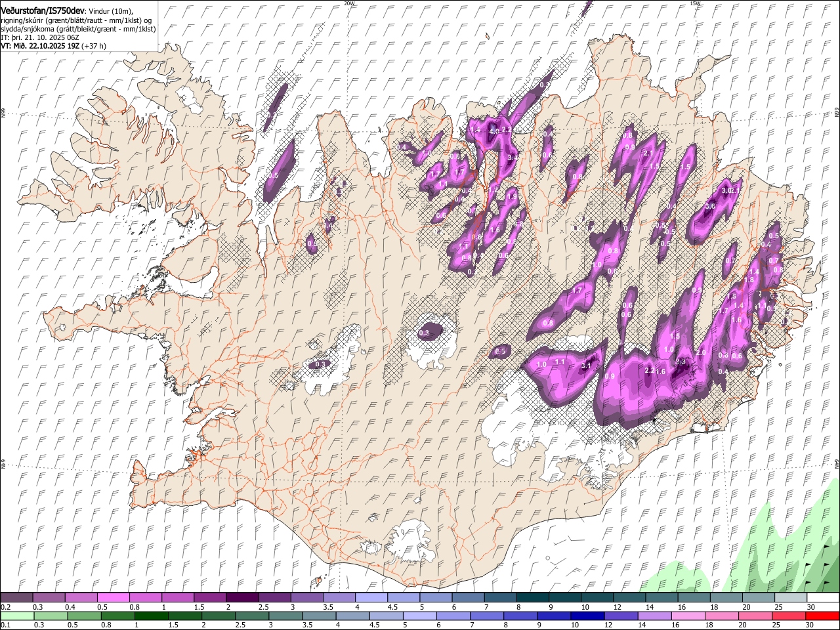
Task: Pick the light periwinkle 4 snow legend swatch
Action: click(371, 598)
